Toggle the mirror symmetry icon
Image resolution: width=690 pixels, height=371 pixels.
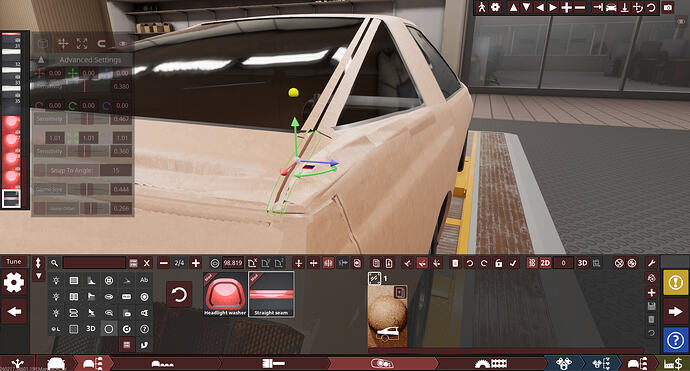click(x=328, y=263)
